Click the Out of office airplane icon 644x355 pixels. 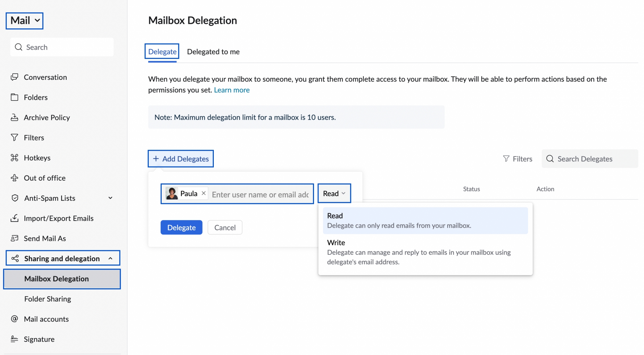pos(14,178)
